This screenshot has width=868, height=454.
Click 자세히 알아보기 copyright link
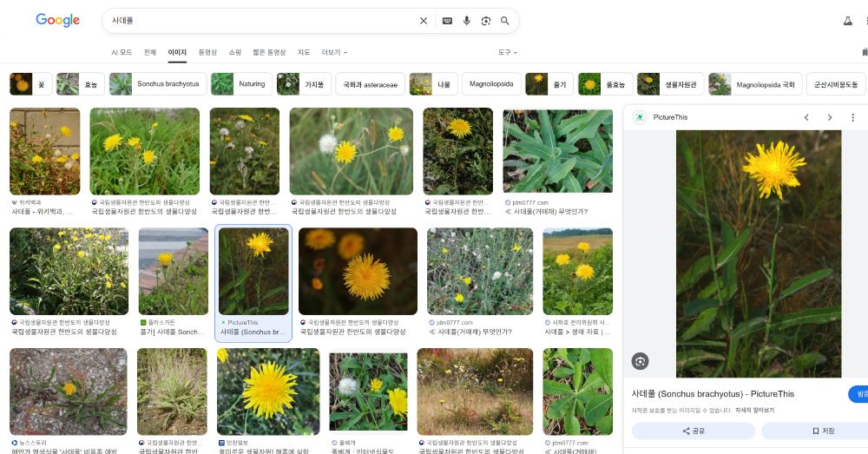(754, 411)
